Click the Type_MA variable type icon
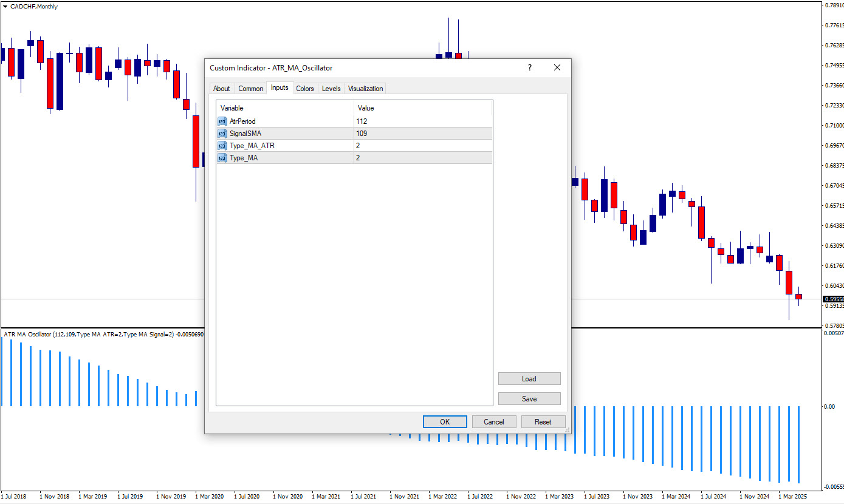The image size is (844, 504). (222, 158)
